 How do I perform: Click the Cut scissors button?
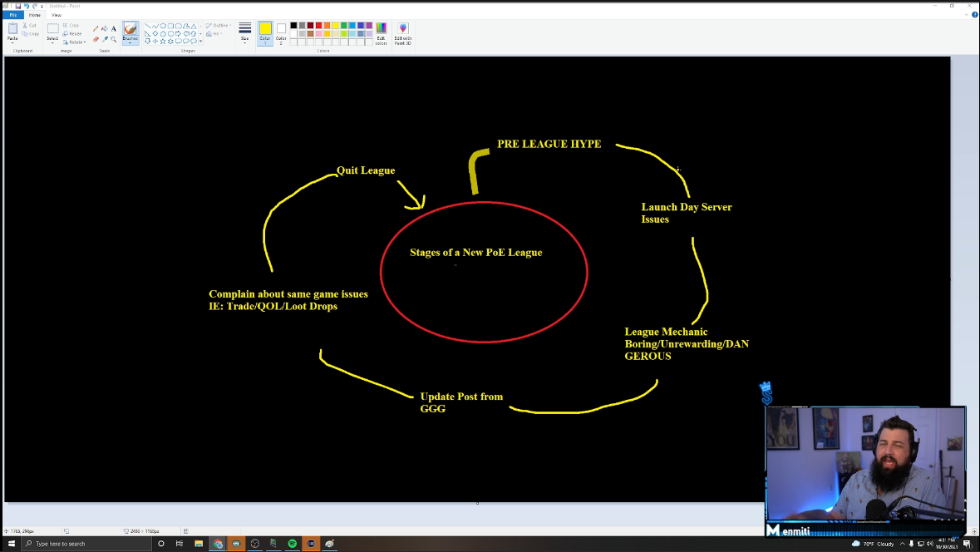[29, 25]
